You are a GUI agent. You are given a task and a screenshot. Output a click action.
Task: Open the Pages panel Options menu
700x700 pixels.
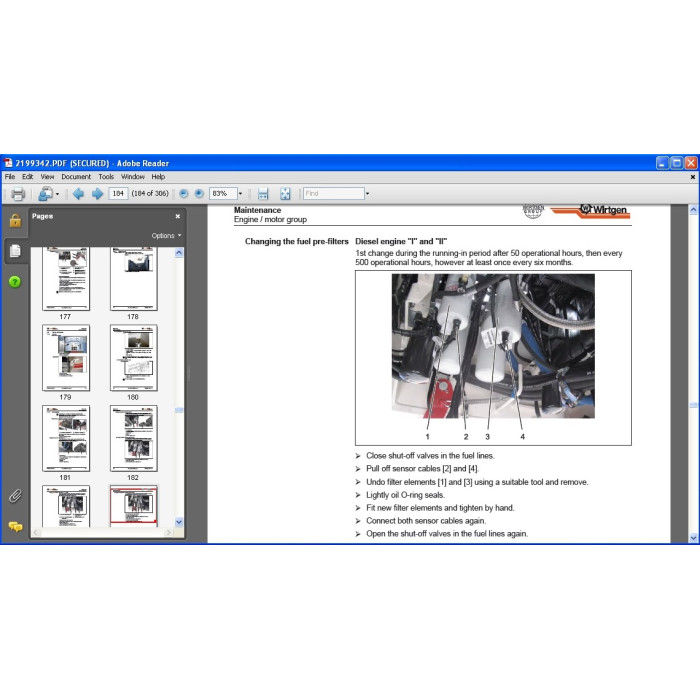pyautogui.click(x=166, y=235)
